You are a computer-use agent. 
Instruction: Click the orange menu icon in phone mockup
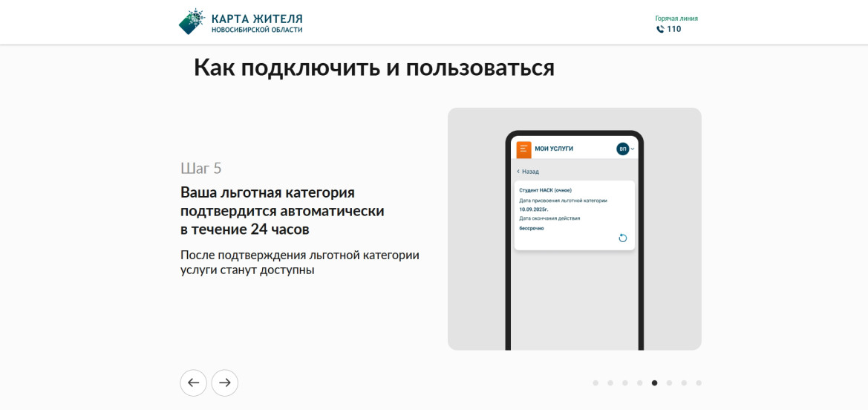pos(523,149)
